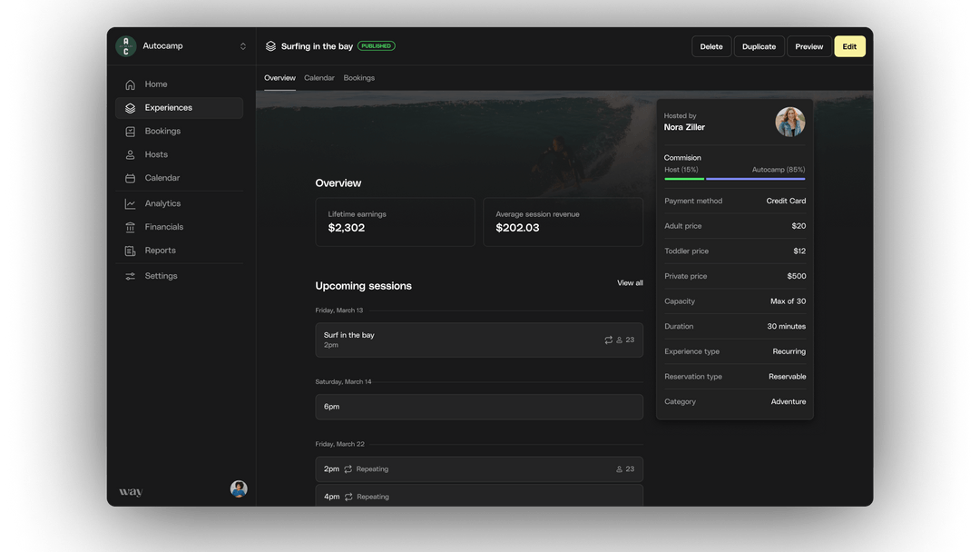Open Calendar via its sidebar icon
This screenshot has height=552, width=980.
coord(131,179)
